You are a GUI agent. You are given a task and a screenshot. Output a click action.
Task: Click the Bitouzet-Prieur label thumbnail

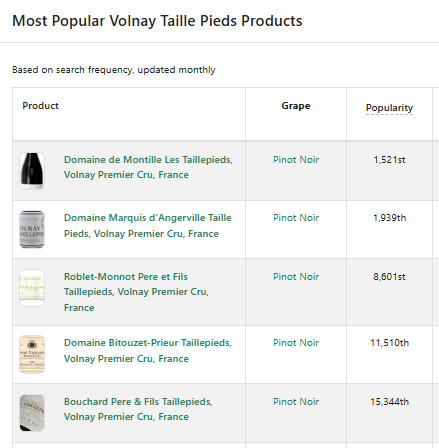click(32, 354)
